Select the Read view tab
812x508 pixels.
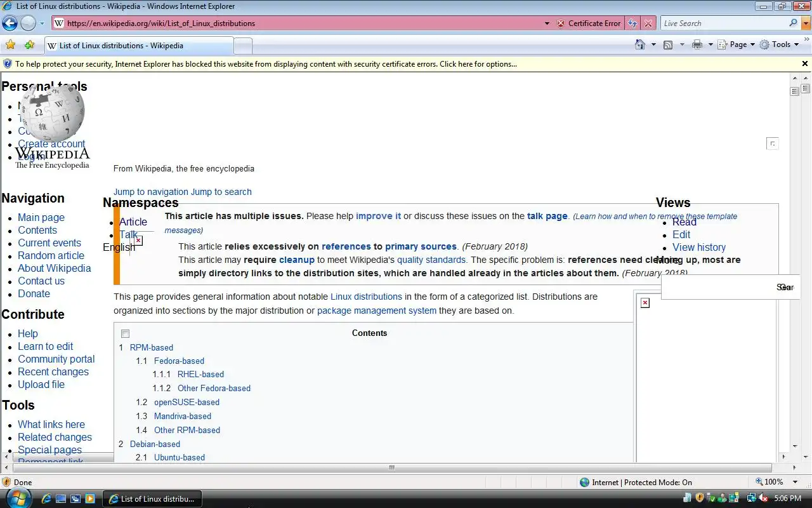[x=684, y=222]
